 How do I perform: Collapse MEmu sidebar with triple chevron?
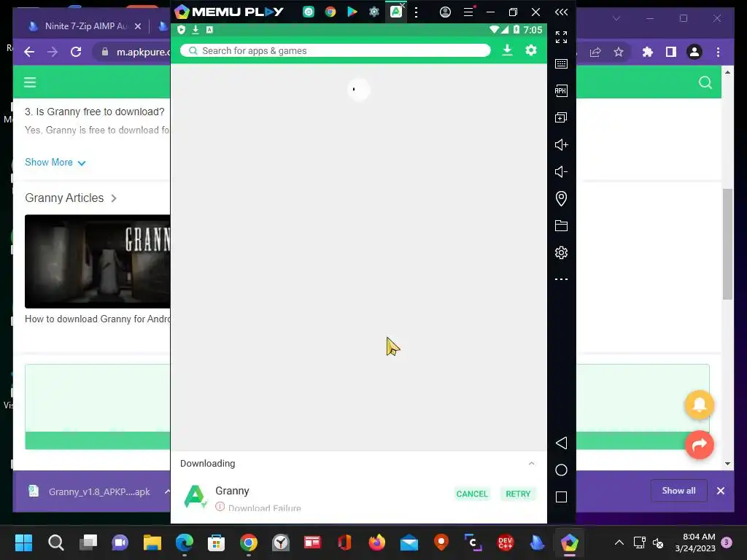[561, 12]
